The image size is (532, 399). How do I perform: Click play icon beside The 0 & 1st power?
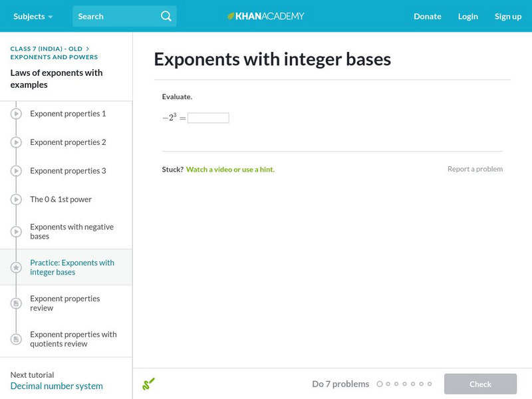pyautogui.click(x=16, y=199)
